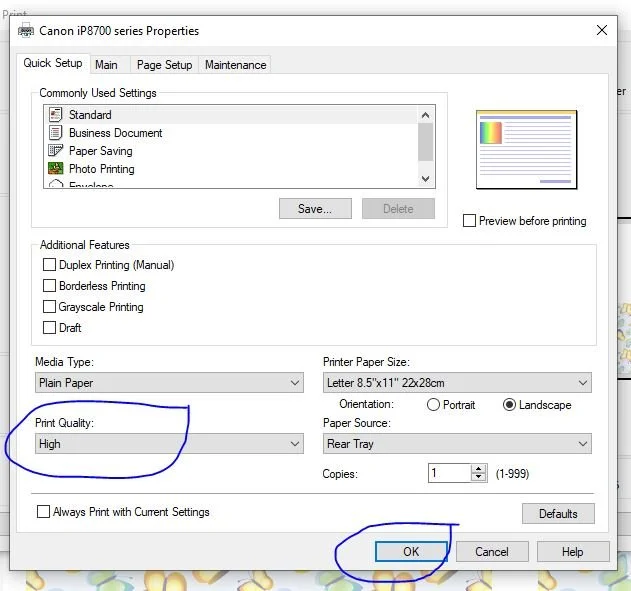Decrease copies with down spinner arrow
631x591 pixels.
[478, 478]
